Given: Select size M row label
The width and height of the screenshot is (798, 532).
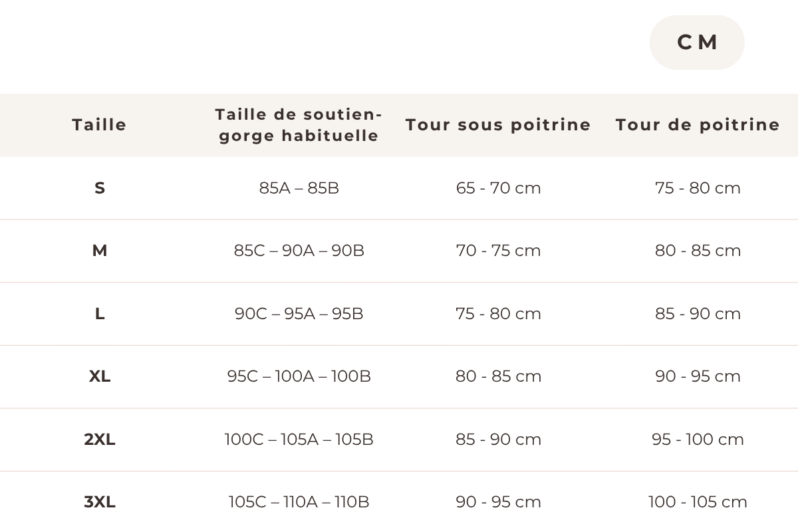Looking at the screenshot, I should 100,251.
